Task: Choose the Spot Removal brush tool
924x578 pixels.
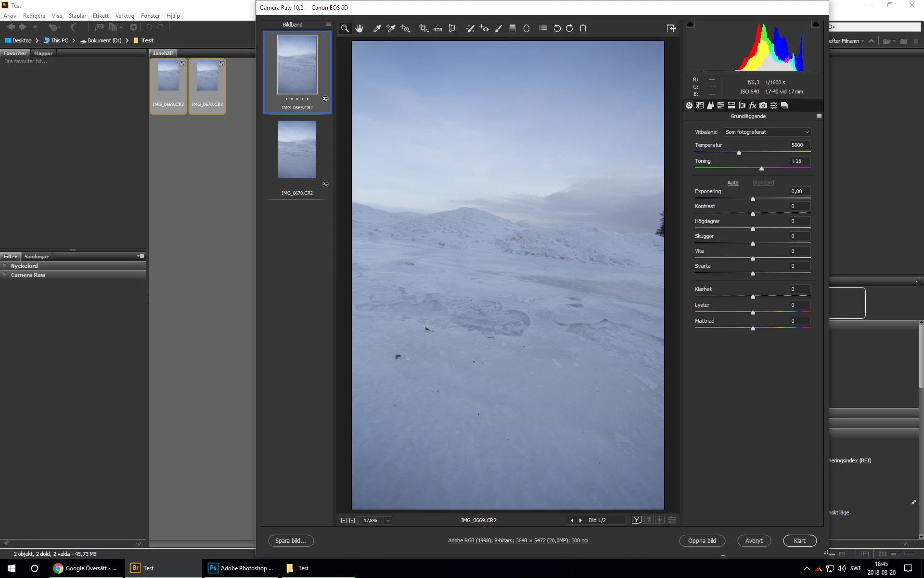Action: point(470,28)
